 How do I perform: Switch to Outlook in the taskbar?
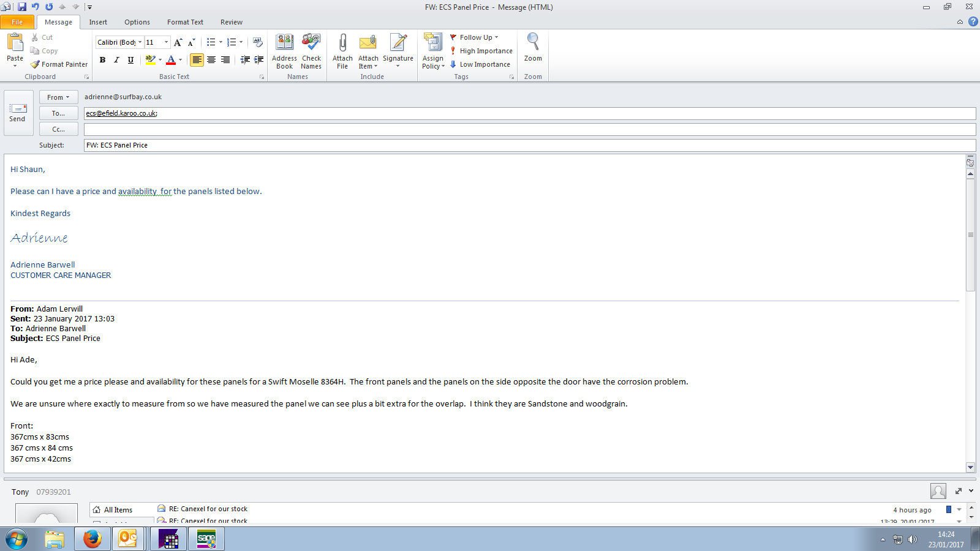[128, 539]
